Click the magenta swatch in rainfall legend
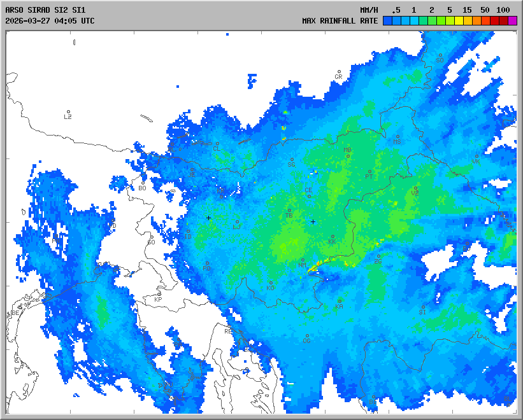The width and height of the screenshot is (523, 420). [513, 21]
